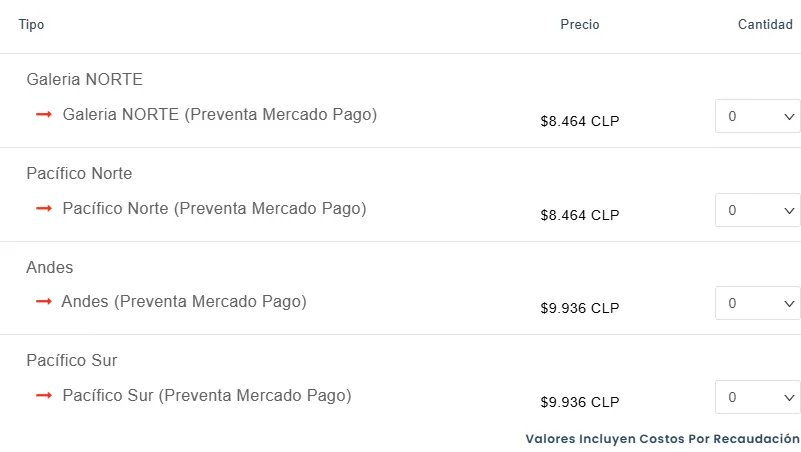Click red arrow beside Andes presale
801x452 pixels.
(x=44, y=301)
